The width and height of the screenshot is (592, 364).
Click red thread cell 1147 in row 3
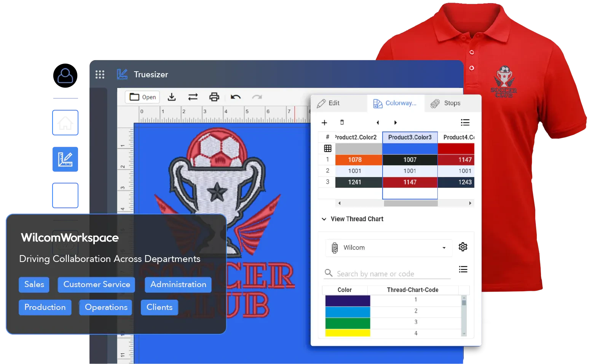(410, 182)
